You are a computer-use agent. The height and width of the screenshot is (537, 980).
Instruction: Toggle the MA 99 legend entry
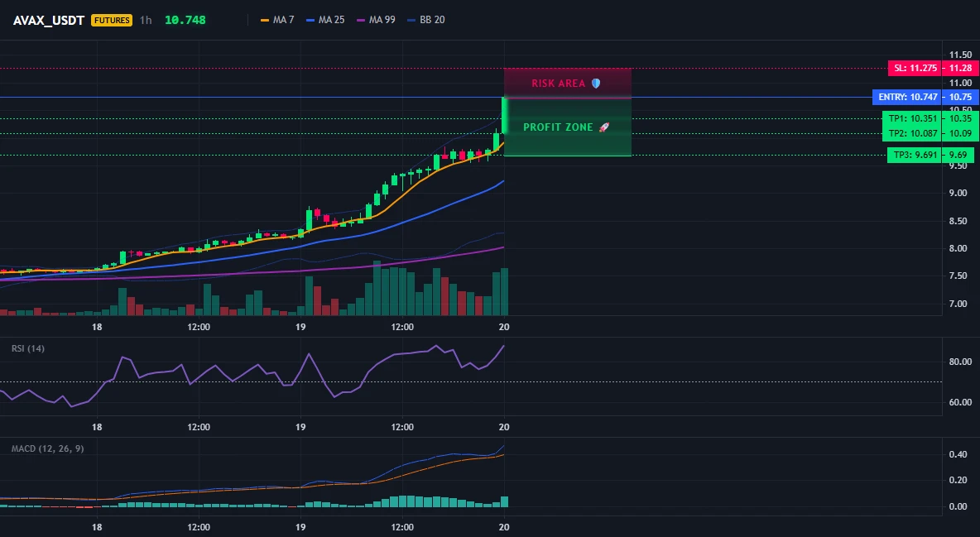tap(376, 20)
